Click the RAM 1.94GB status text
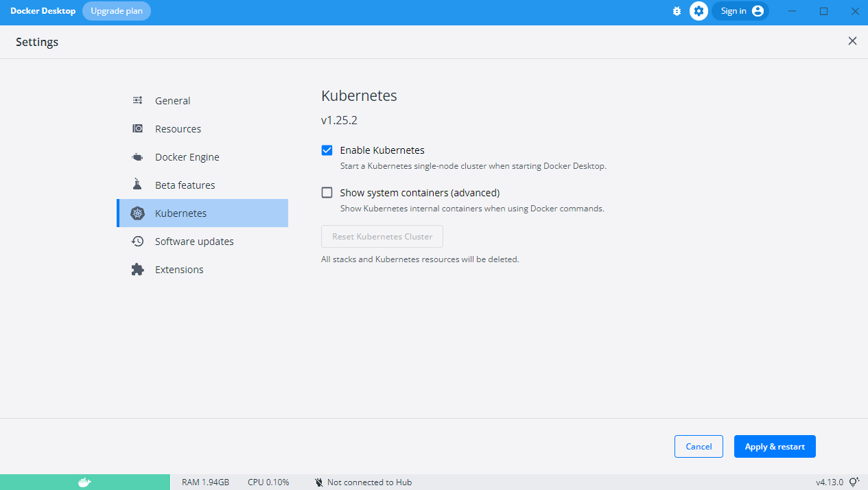Viewport: 868px width, 490px height. 205,482
